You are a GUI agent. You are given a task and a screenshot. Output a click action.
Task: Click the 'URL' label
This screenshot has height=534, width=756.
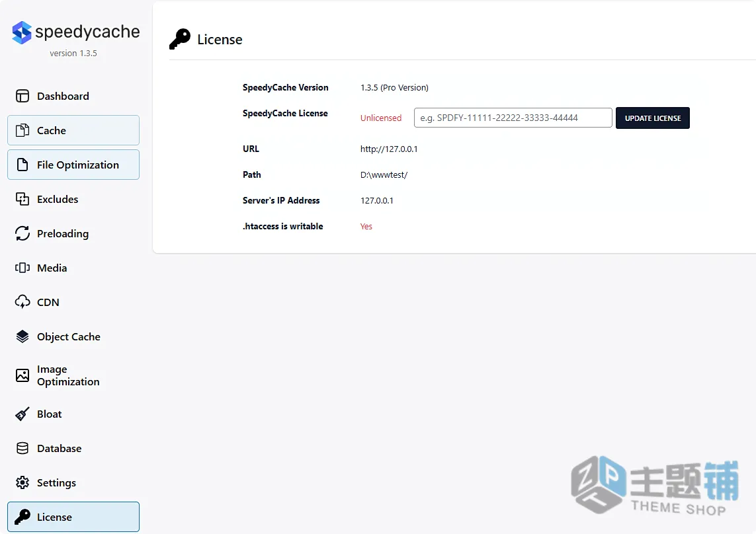[251, 149]
